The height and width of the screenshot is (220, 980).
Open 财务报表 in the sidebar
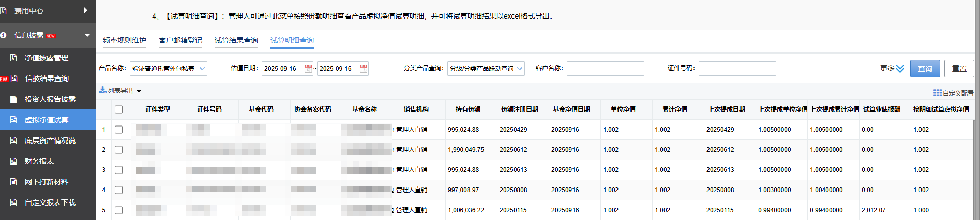click(48, 161)
